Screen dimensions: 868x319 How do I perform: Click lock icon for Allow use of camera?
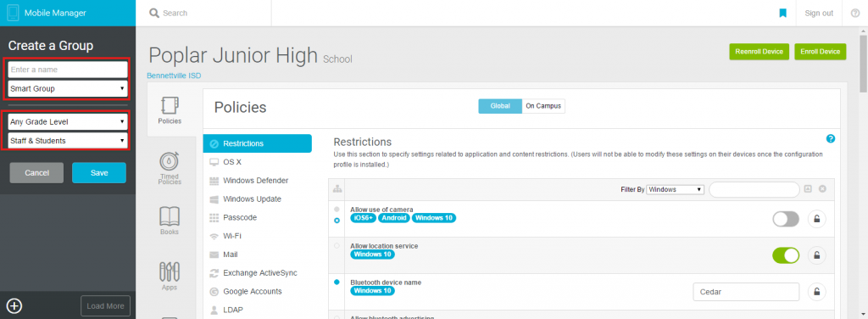[x=817, y=219]
